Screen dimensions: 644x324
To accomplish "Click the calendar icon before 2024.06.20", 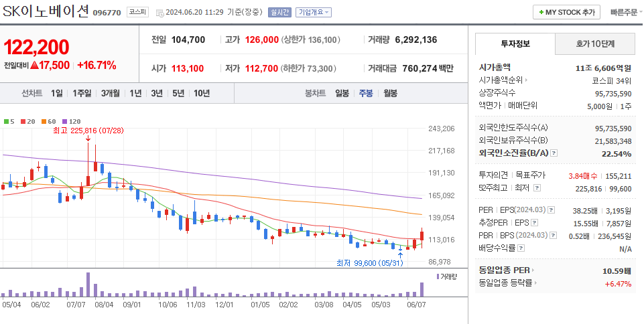I will click(159, 13).
